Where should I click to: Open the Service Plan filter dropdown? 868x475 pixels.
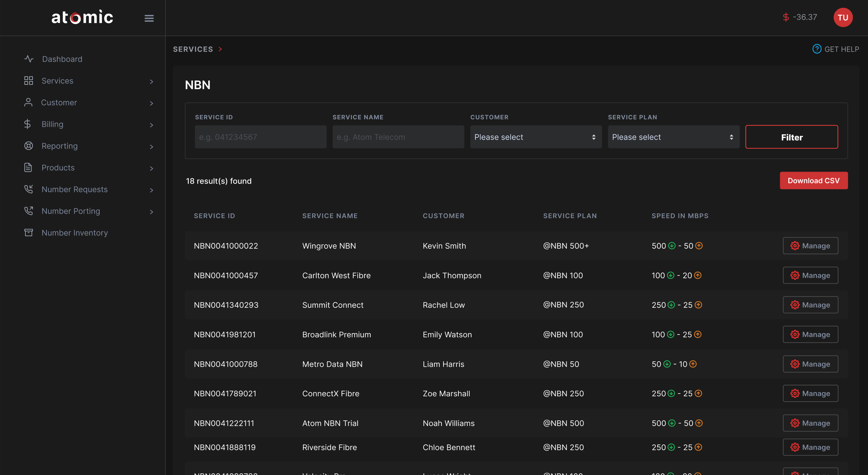pyautogui.click(x=673, y=137)
